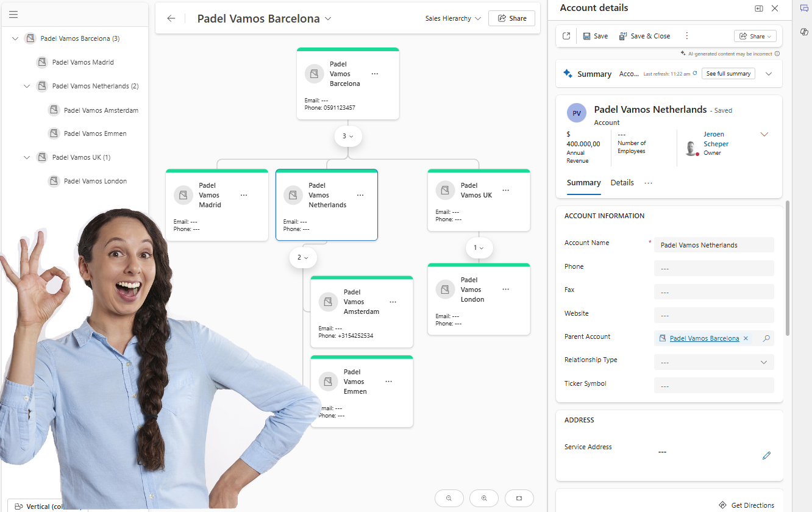812x512 pixels.
Task: Click the search icon in Parent Account field
Action: [x=766, y=338]
